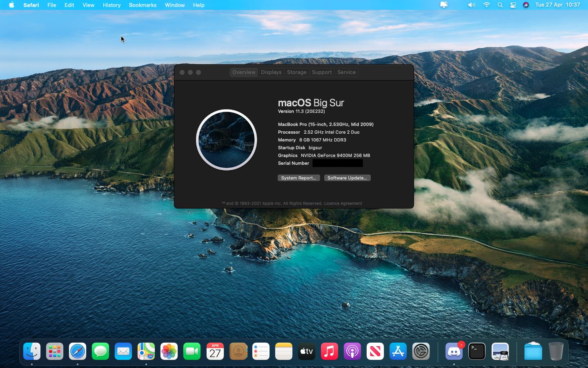Open Apple TV app in Dock
Screen dimensions: 588x368
pyautogui.click(x=307, y=351)
